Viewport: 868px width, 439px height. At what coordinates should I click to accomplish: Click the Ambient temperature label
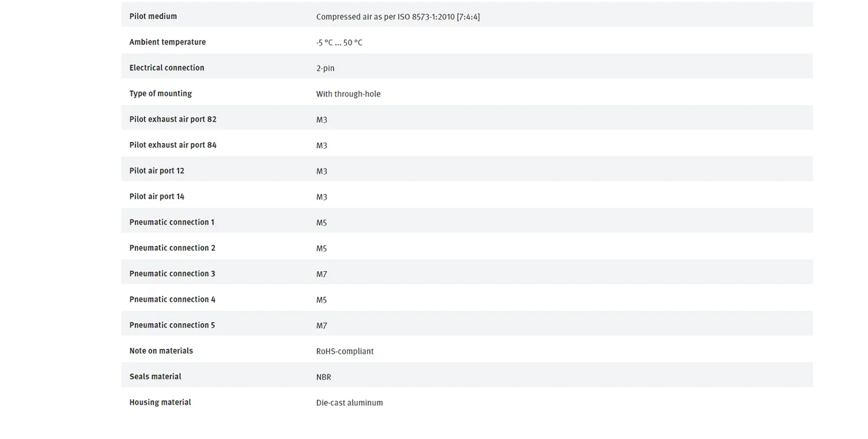click(x=167, y=42)
